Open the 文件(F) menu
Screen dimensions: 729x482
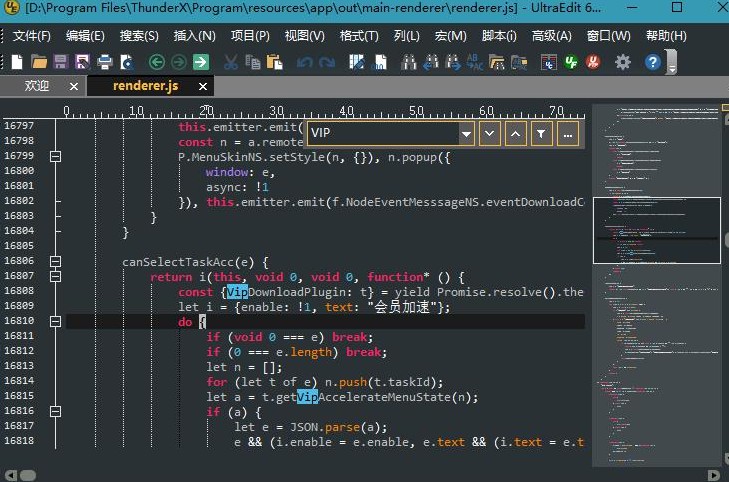point(31,36)
